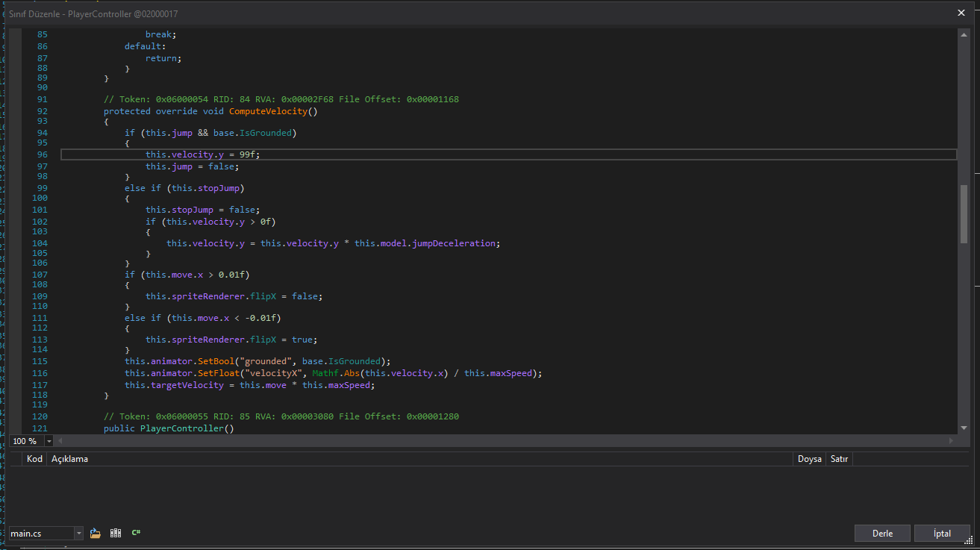Image resolution: width=980 pixels, height=550 pixels.
Task: Click the ComputeVelocity method name
Action: pyautogui.click(x=268, y=111)
